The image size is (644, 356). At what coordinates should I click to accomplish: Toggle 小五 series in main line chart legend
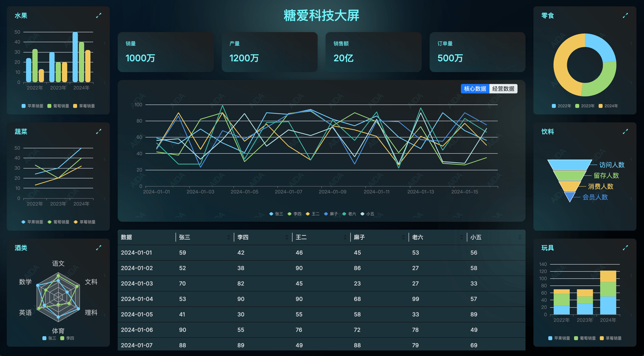368,214
